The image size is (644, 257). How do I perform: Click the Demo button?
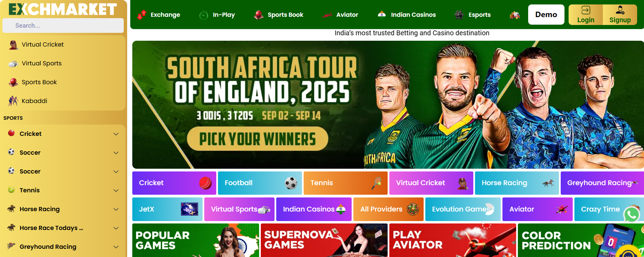point(546,15)
